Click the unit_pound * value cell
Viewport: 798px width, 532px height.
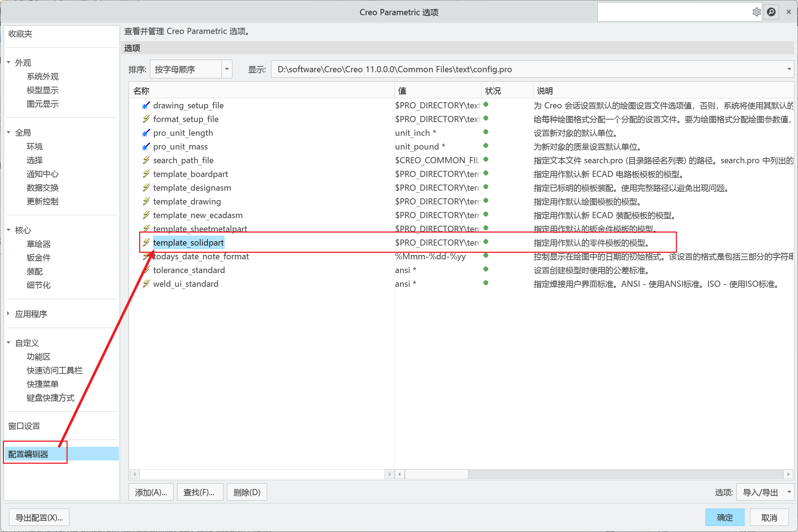click(x=420, y=147)
